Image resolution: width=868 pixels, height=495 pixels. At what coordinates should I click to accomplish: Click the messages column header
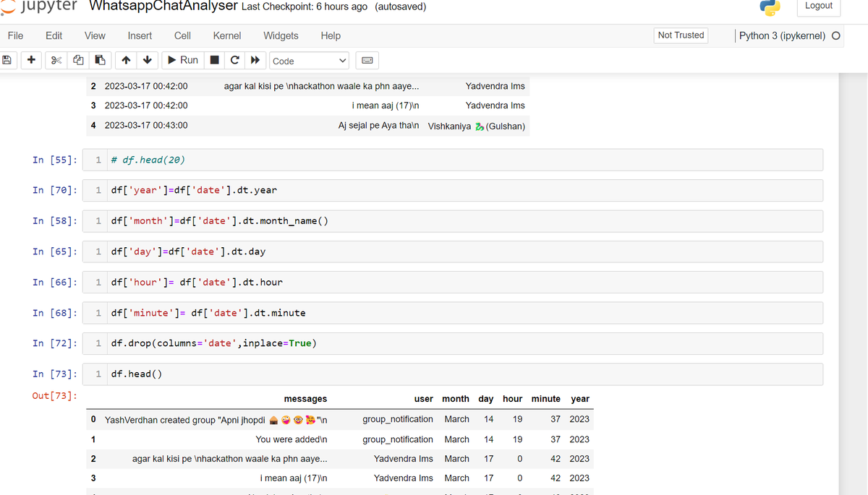click(x=305, y=399)
